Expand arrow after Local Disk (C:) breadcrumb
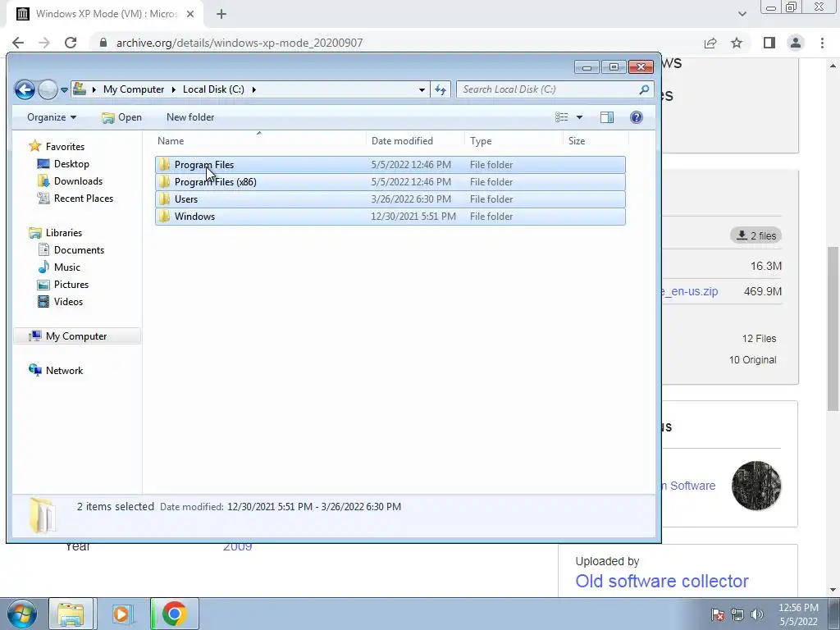Image resolution: width=840 pixels, height=630 pixels. pyautogui.click(x=254, y=89)
